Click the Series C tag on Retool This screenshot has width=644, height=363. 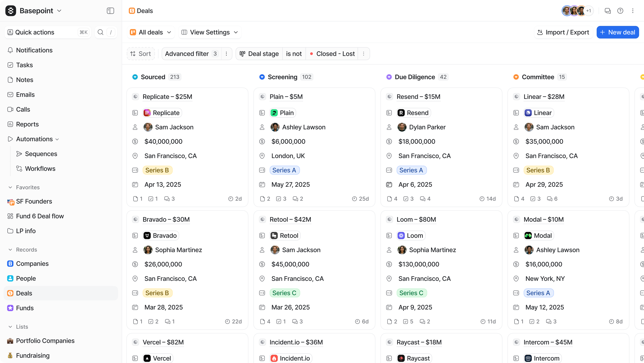[x=284, y=293]
